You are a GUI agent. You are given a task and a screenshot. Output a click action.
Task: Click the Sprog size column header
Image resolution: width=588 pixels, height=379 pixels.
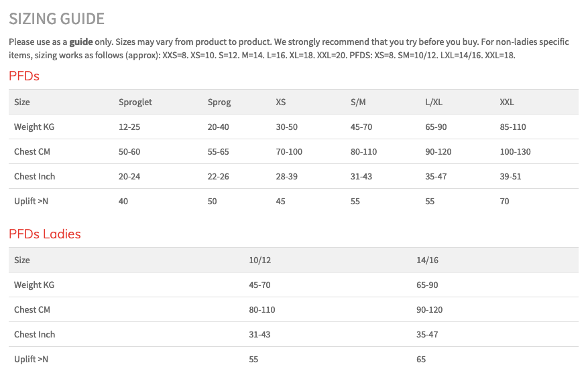[219, 102]
